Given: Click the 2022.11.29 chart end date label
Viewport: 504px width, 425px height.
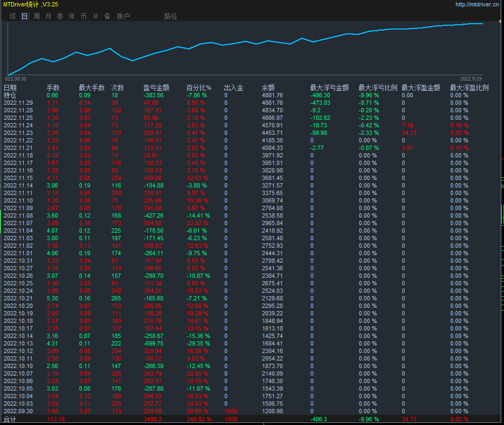Looking at the screenshot, I should [471, 79].
